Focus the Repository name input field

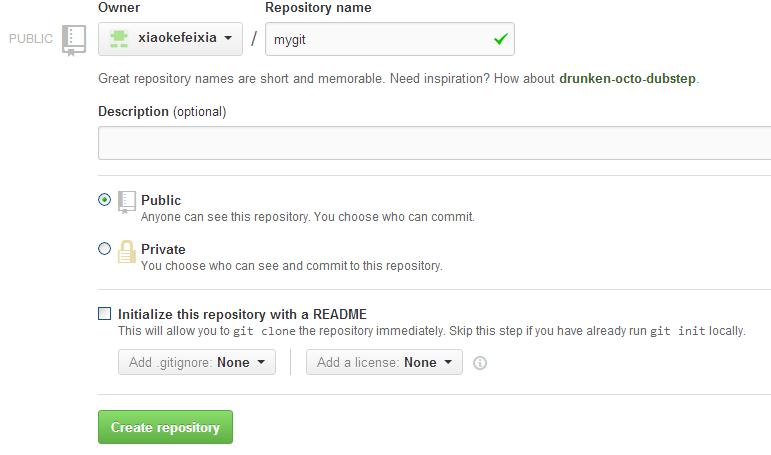pyautogui.click(x=380, y=40)
